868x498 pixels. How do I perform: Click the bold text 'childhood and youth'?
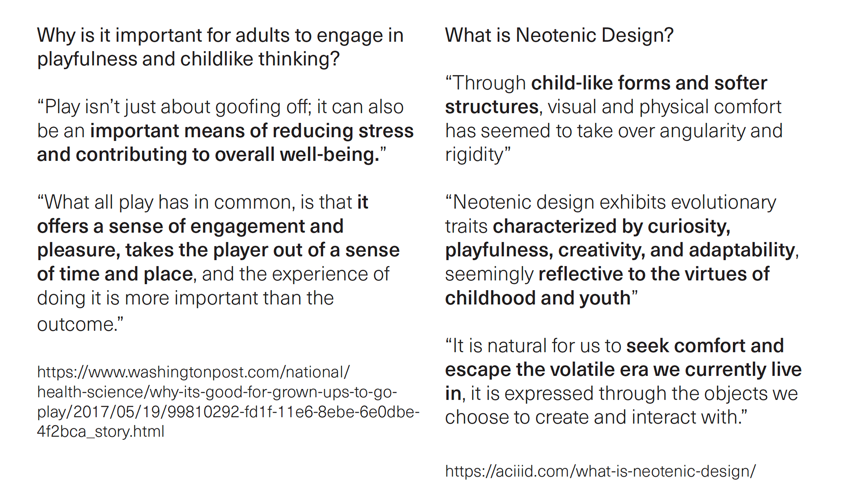coord(538,298)
